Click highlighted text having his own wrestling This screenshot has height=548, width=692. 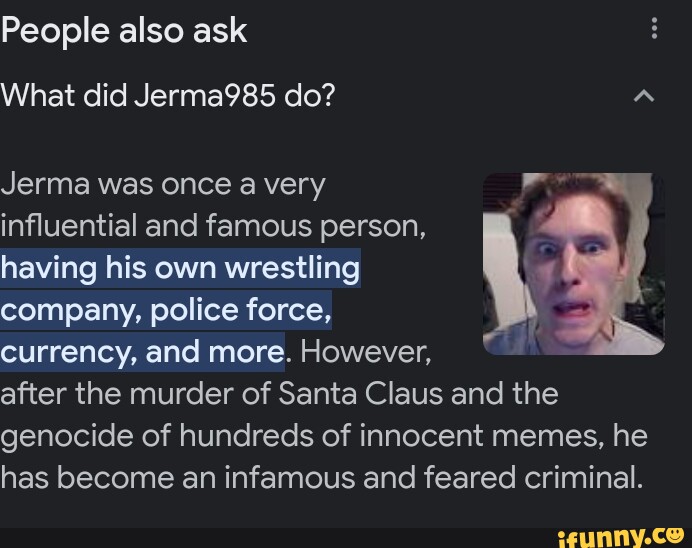[180, 268]
